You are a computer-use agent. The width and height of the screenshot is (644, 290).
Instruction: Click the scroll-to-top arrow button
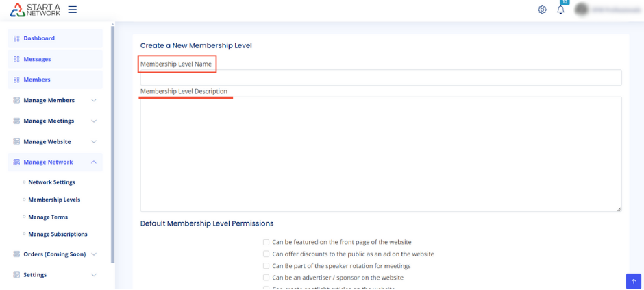tap(633, 281)
